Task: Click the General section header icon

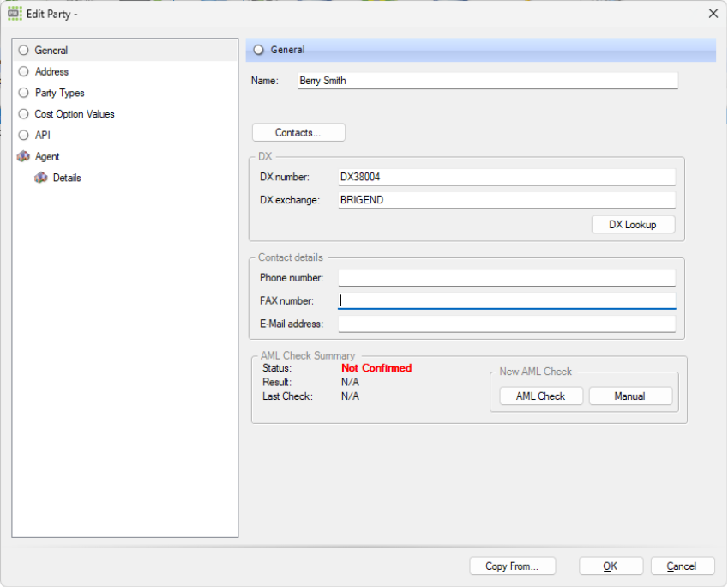Action: pos(258,50)
